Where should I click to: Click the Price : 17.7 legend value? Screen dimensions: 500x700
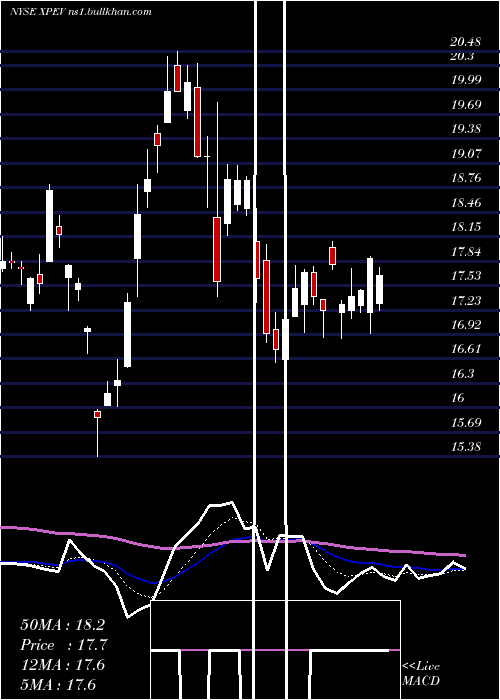pyautogui.click(x=64, y=645)
